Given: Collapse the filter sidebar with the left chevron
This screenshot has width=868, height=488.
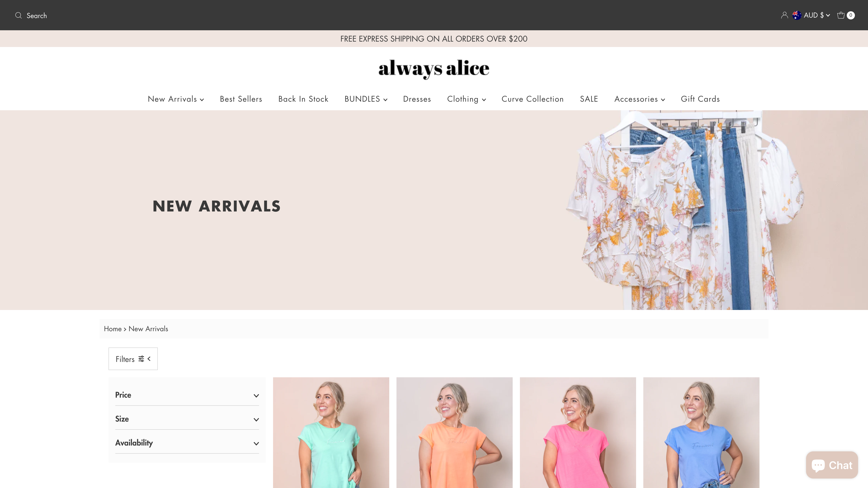Looking at the screenshot, I should pyautogui.click(x=149, y=359).
